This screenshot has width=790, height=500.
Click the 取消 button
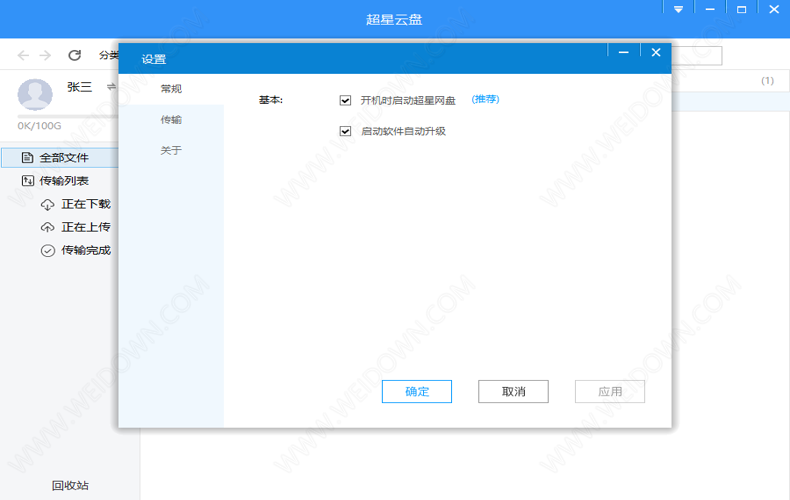tap(513, 391)
